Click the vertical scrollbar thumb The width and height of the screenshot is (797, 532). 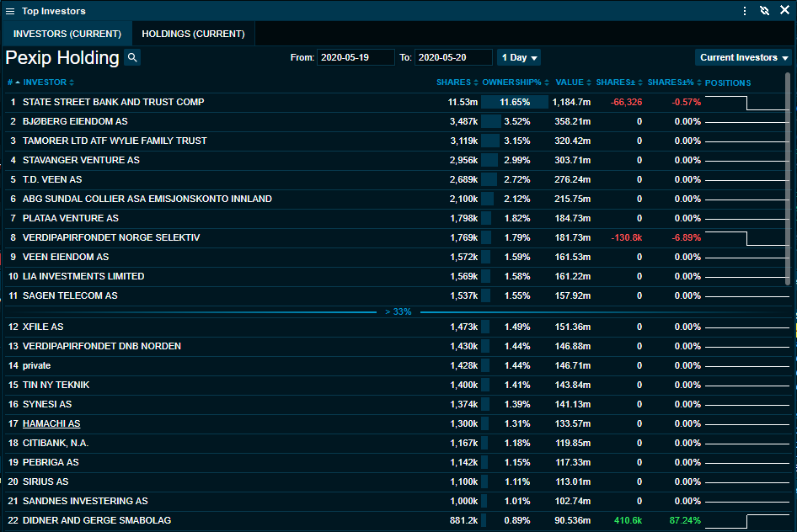(788, 178)
